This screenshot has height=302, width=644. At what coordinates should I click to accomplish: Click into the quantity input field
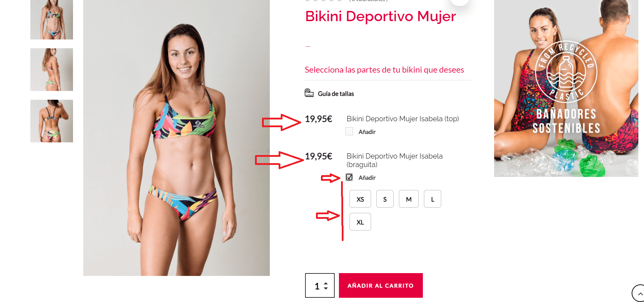point(317,285)
